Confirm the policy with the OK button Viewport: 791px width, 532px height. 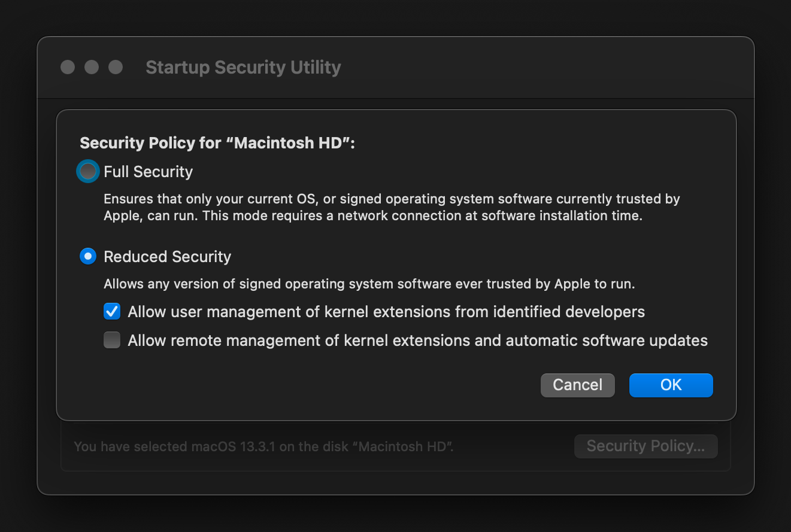(x=671, y=385)
